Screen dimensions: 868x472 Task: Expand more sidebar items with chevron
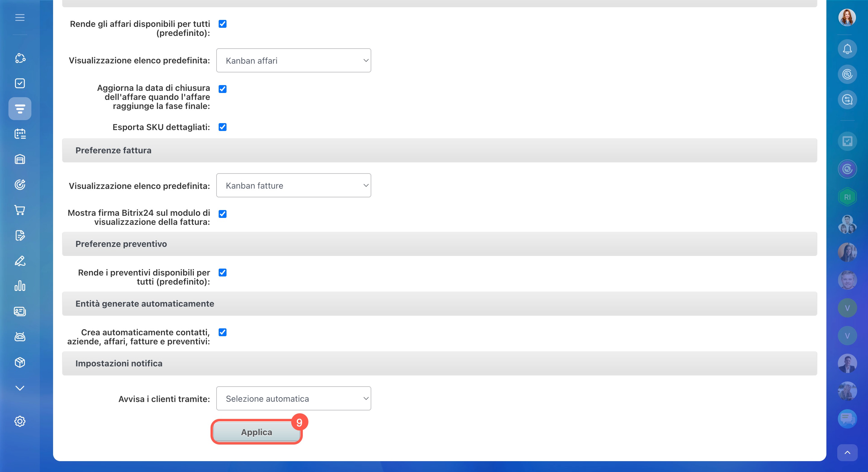tap(20, 388)
